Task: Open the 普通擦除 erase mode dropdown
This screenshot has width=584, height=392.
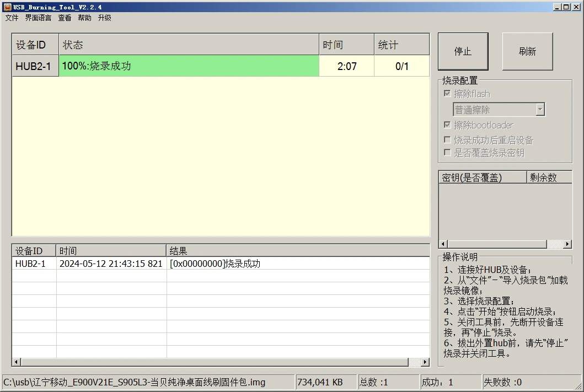Action: coord(540,110)
